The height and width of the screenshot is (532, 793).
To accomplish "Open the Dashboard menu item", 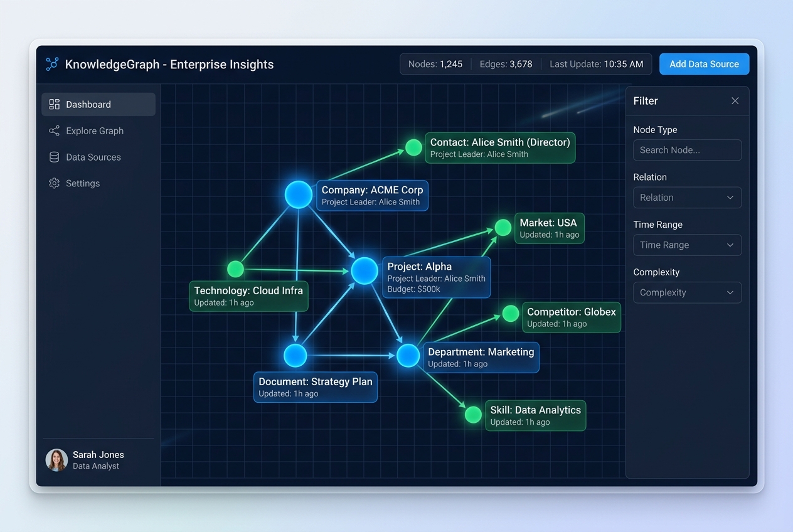I will coord(98,104).
